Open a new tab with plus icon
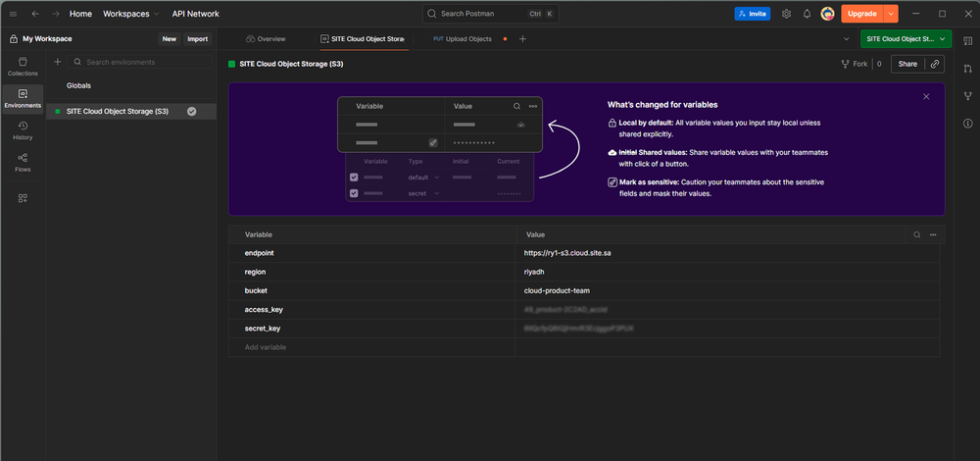The width and height of the screenshot is (980, 461). tap(523, 39)
